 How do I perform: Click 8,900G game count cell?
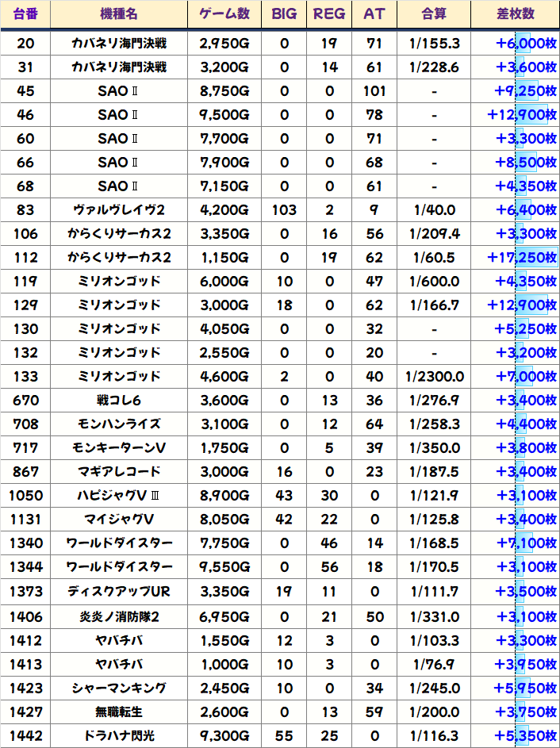point(224,496)
